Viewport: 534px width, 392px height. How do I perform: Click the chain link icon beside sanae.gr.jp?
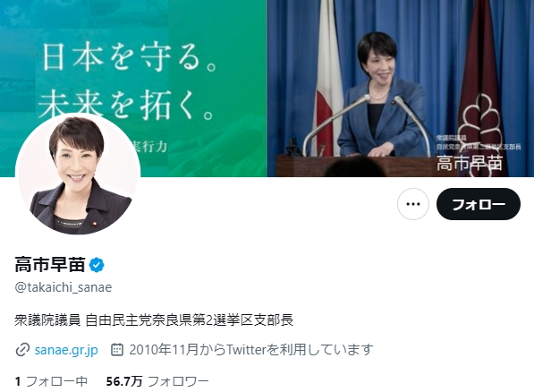pyautogui.click(x=22, y=350)
